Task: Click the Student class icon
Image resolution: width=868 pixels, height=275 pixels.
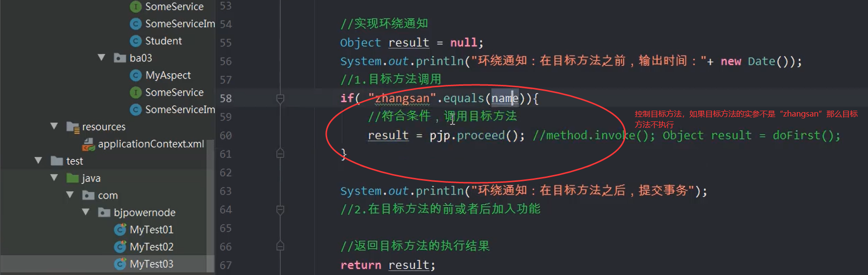Action: (136, 41)
